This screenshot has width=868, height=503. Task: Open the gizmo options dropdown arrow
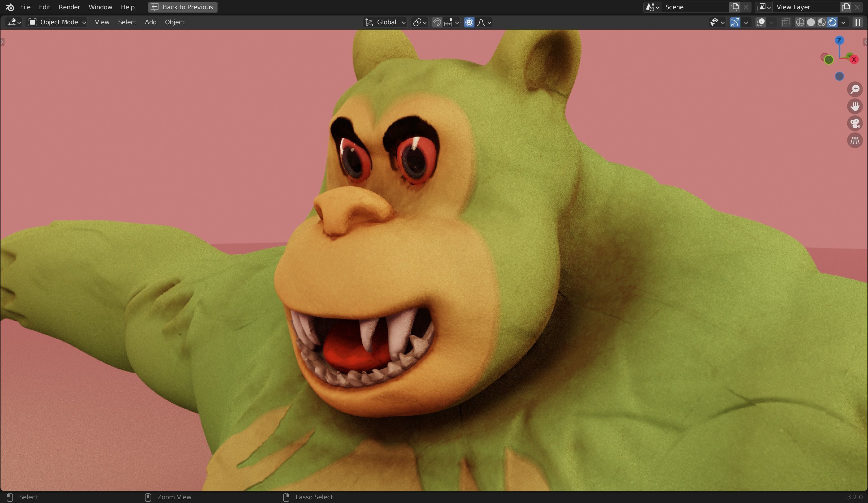point(746,22)
